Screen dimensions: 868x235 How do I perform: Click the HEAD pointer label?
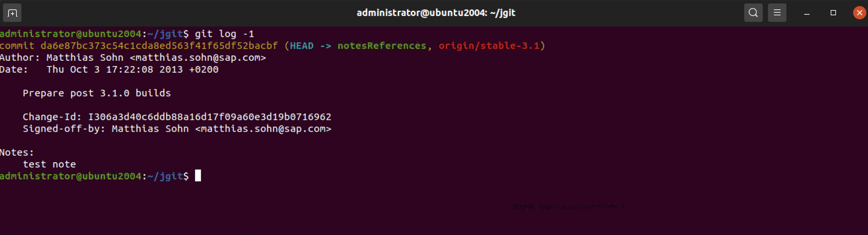click(x=301, y=45)
